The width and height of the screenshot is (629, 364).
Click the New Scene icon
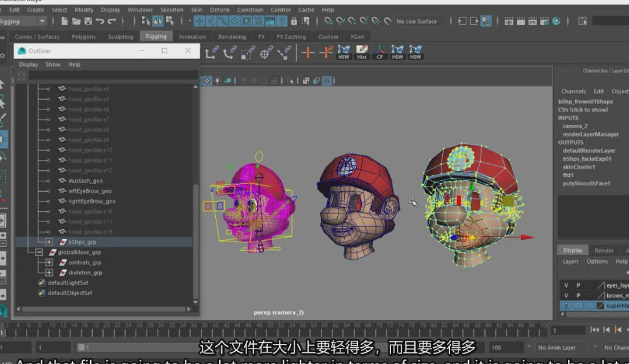coord(64,21)
